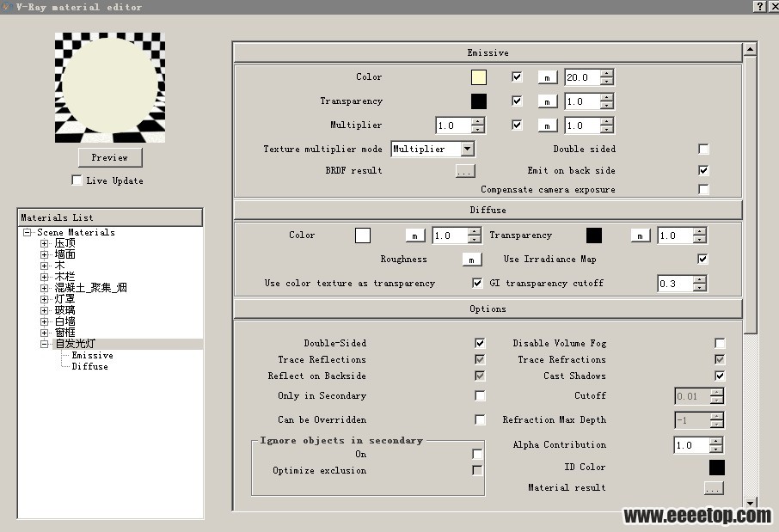Expand the 木栏 material node
The height and width of the screenshot is (532, 779).
(x=44, y=277)
